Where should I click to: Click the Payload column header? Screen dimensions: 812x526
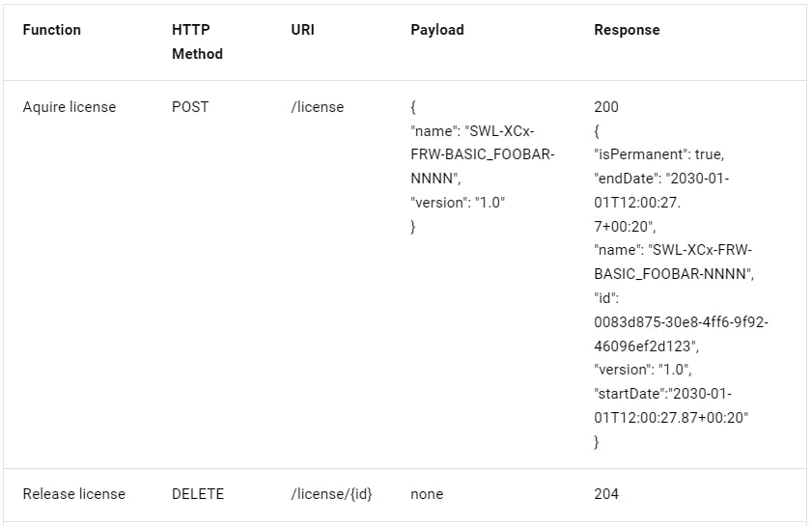pyautogui.click(x=437, y=30)
